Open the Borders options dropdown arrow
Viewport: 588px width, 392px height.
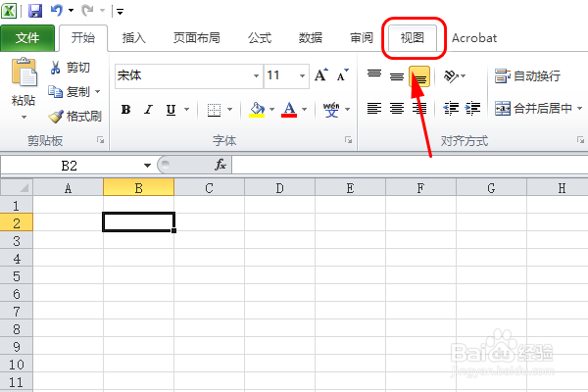(230, 110)
